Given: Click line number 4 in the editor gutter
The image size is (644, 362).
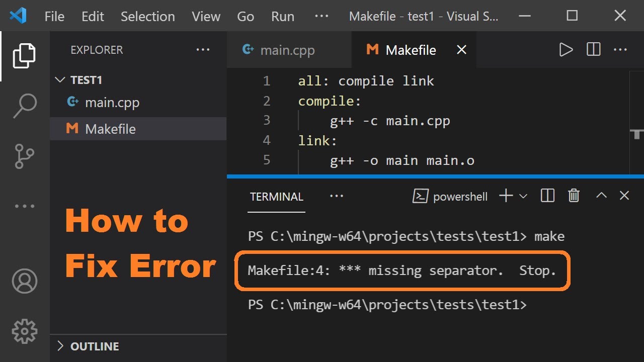Looking at the screenshot, I should (266, 140).
